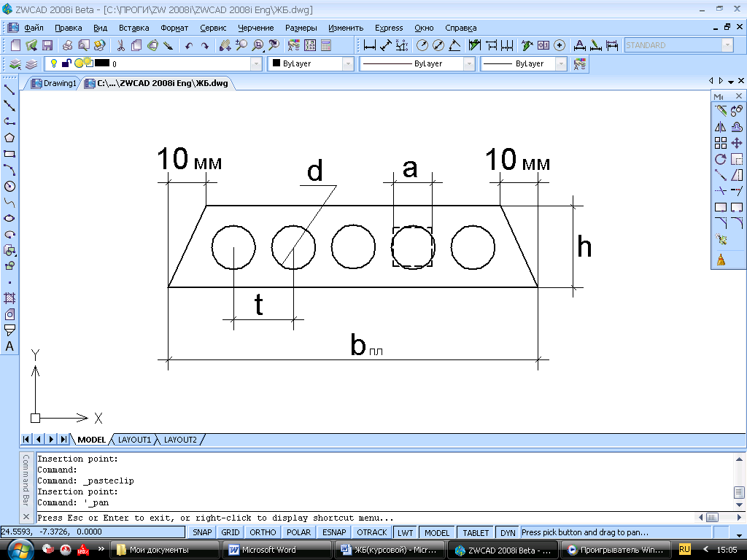Activate the Circle tool
747x560 pixels.
coord(9,186)
